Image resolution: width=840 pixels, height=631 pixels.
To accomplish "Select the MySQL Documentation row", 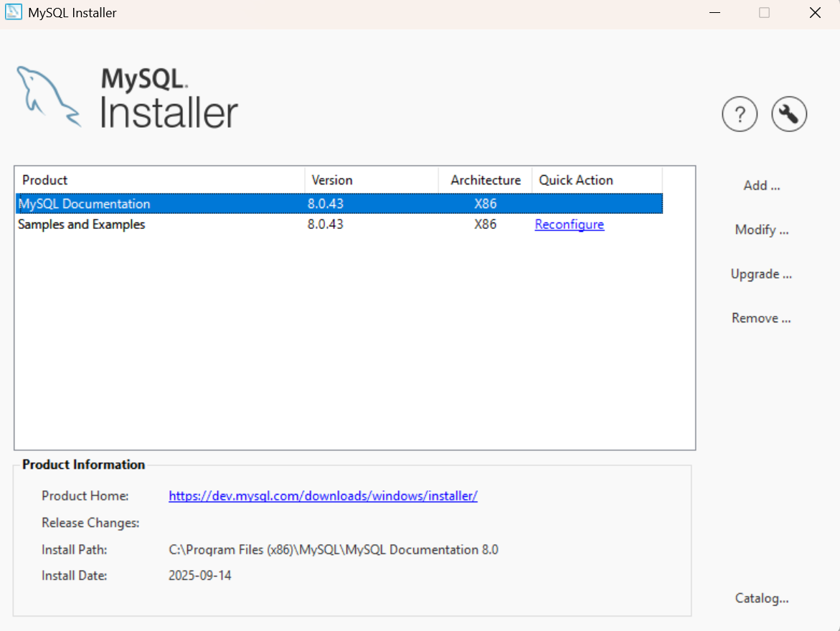I will (339, 204).
